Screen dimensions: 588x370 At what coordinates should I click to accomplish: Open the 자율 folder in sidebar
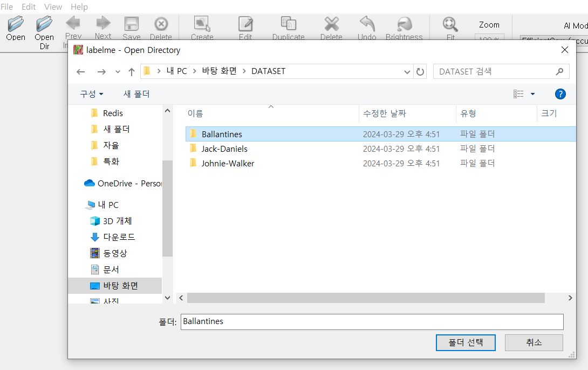tap(105, 145)
